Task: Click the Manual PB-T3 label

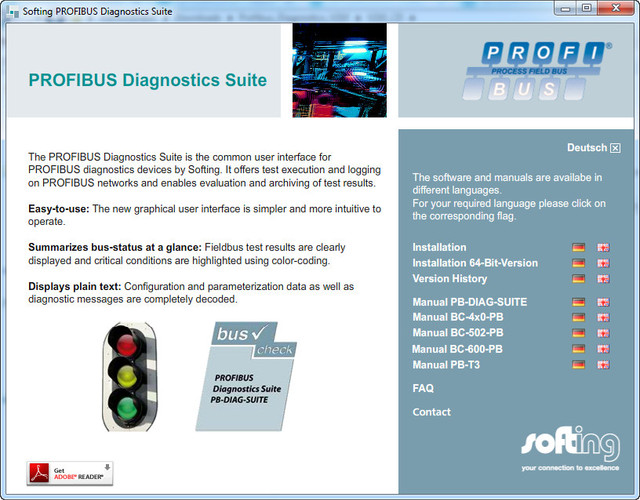Action: 446,364
